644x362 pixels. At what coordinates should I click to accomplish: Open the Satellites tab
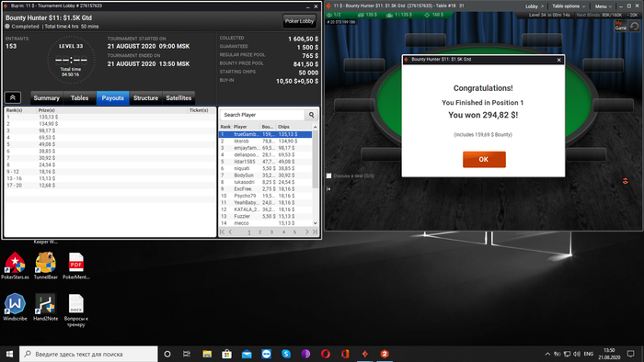pos(178,98)
